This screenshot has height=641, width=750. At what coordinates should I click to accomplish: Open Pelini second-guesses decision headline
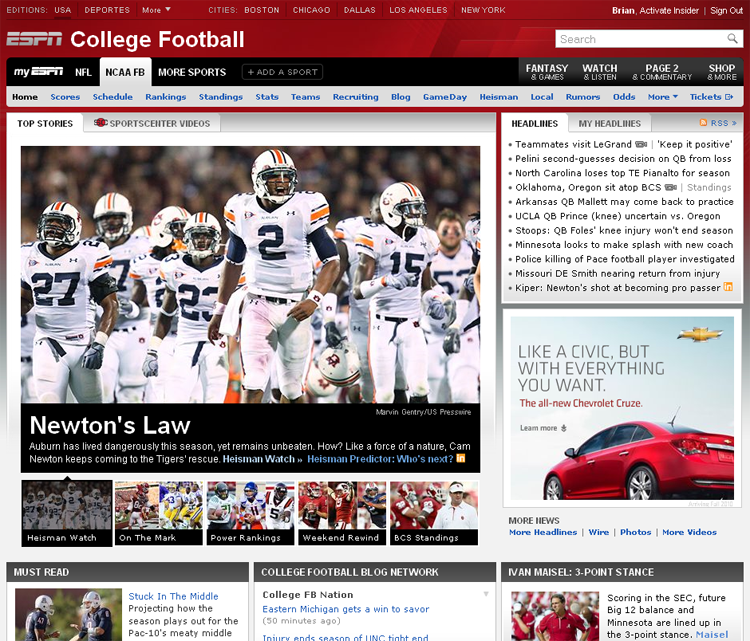[x=623, y=158]
